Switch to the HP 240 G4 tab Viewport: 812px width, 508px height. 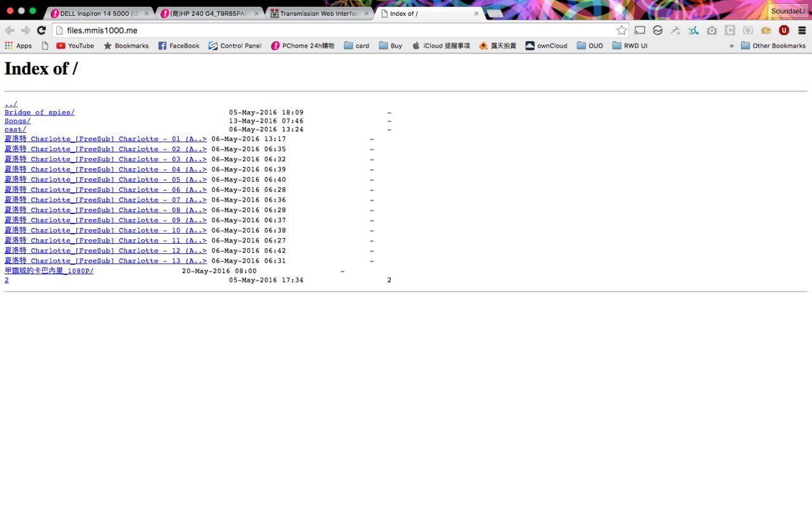point(210,13)
